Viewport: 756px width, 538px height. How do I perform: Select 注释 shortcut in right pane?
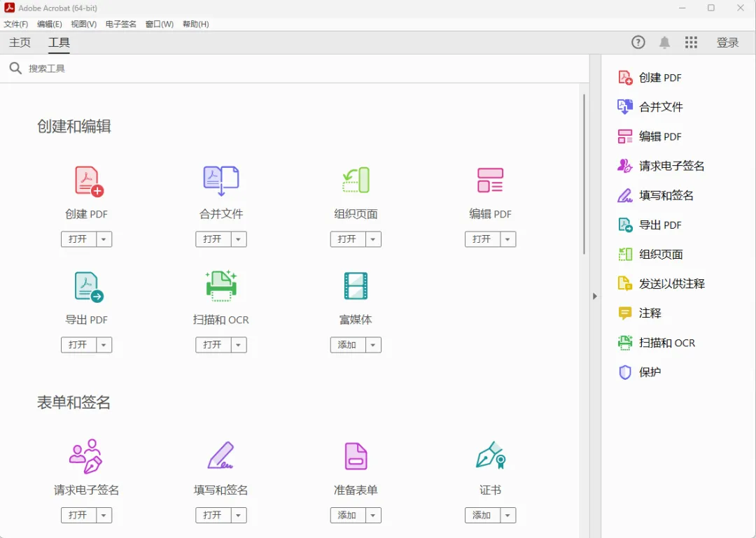[639, 313]
